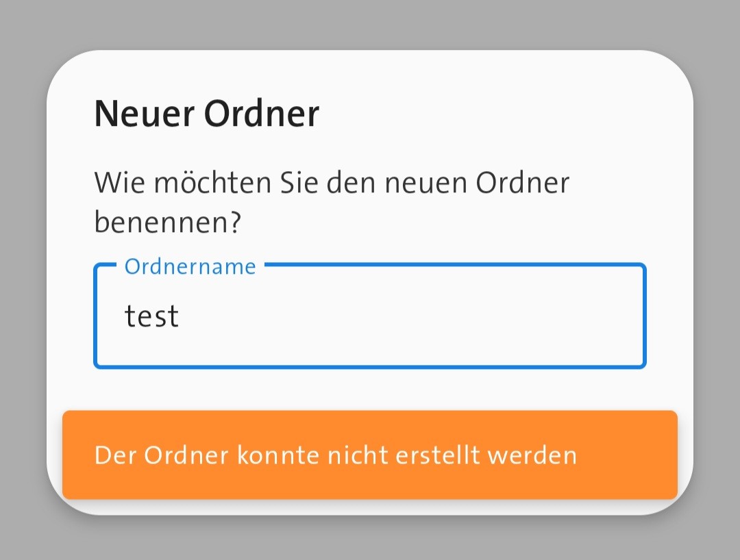Click white gap between text field and snackbar
Image resolution: width=740 pixels, height=560 pixels.
point(370,390)
